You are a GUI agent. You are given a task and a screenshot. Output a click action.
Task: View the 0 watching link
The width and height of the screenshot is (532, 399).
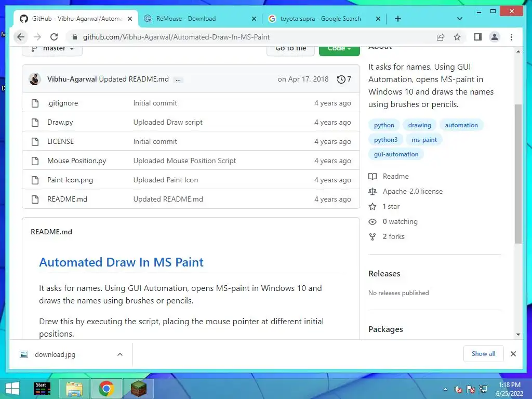393,221
